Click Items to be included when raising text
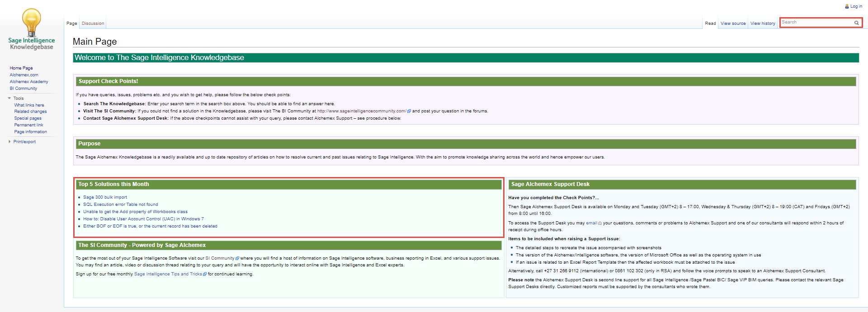 click(x=564, y=239)
